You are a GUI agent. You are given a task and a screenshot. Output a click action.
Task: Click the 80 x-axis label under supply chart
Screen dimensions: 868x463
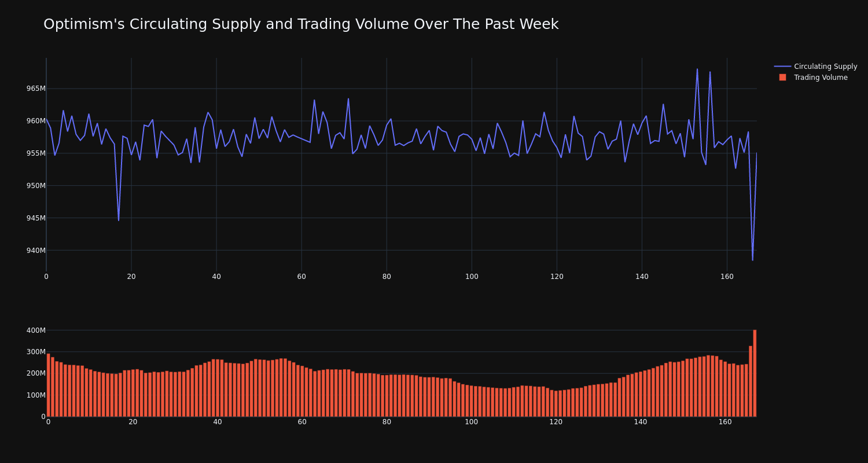(x=387, y=277)
